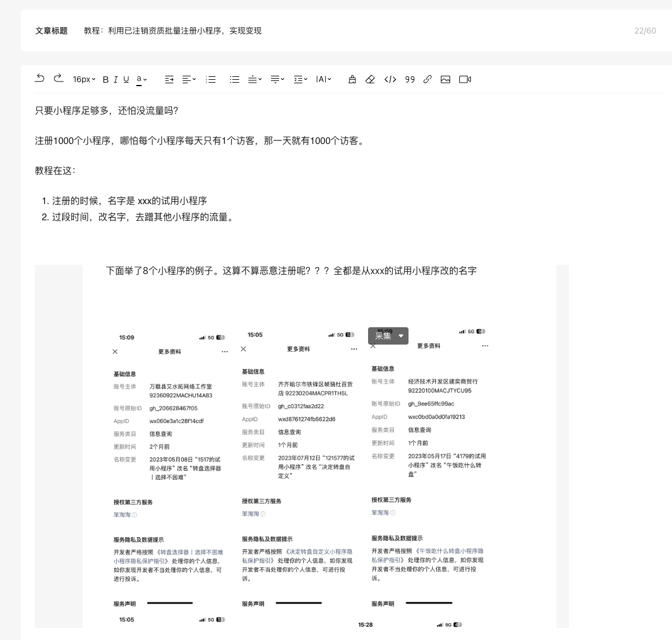Click the '更多资料' heading in the 15:05 screenshot
The image size is (672, 640).
[x=298, y=349]
